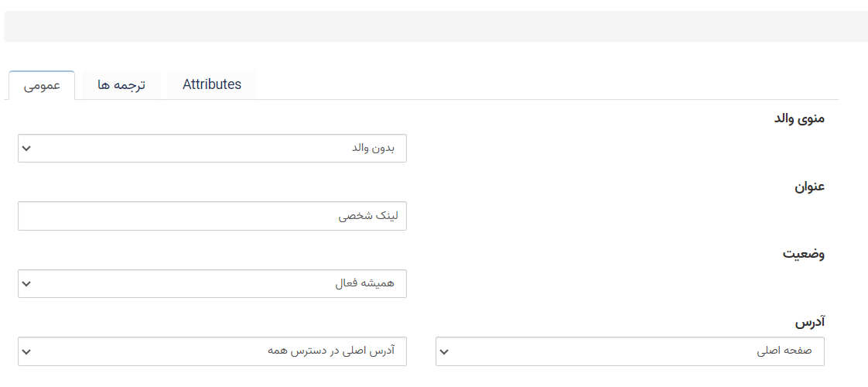
Task: Switch to the Attributes tab
Action: [212, 85]
